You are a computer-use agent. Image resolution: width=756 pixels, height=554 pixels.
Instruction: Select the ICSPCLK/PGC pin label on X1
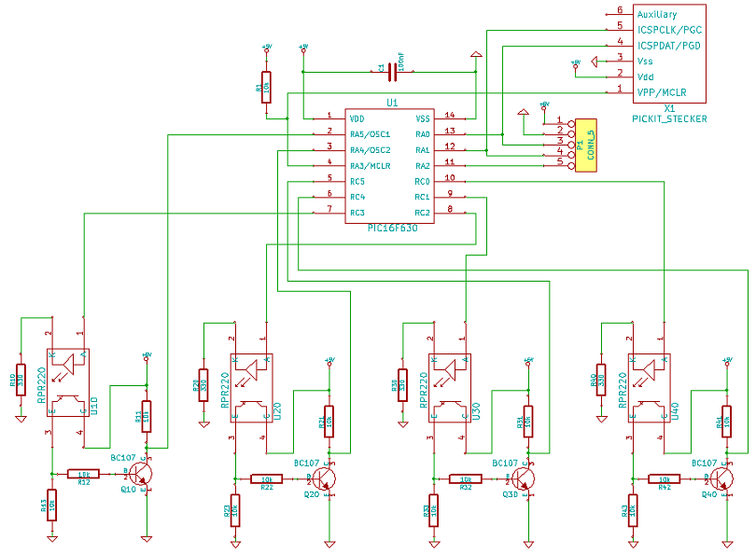[x=668, y=29]
